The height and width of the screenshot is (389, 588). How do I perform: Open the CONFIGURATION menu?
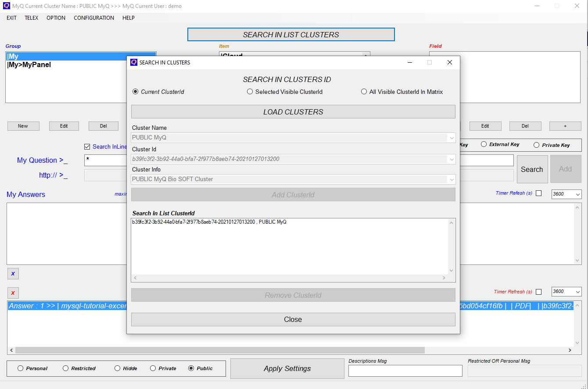click(x=94, y=18)
